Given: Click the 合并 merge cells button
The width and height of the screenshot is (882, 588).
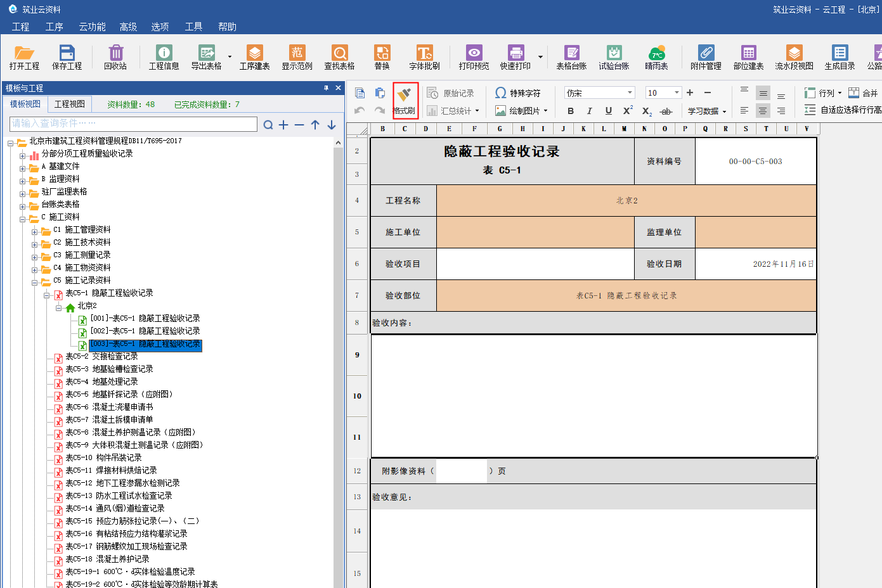Looking at the screenshot, I should click(863, 93).
